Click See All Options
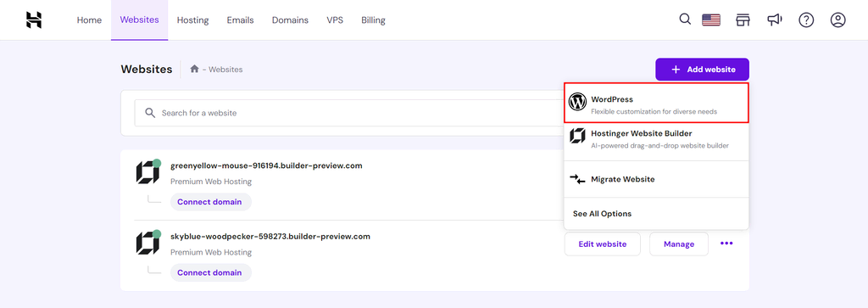The image size is (868, 308). pos(603,214)
